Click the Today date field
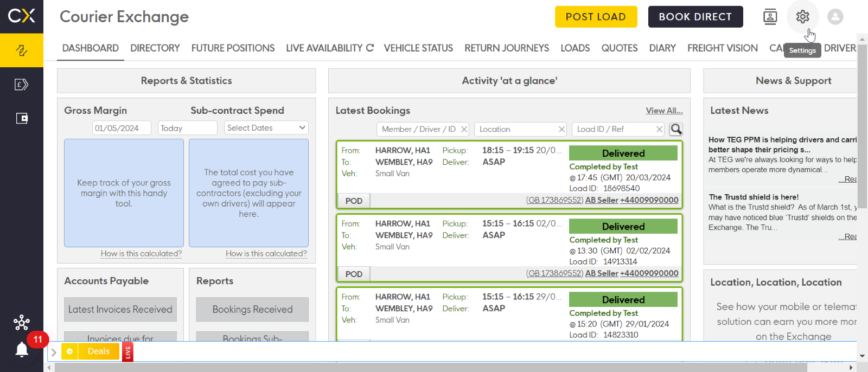Screen dimensions: 868x372 point(188,128)
